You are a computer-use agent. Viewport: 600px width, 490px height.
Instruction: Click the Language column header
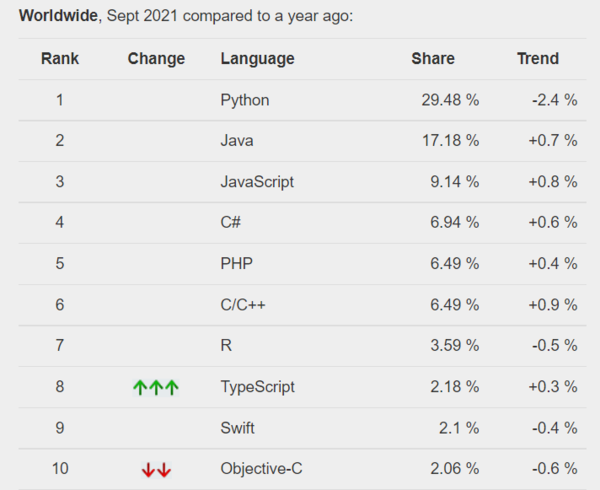click(x=257, y=59)
